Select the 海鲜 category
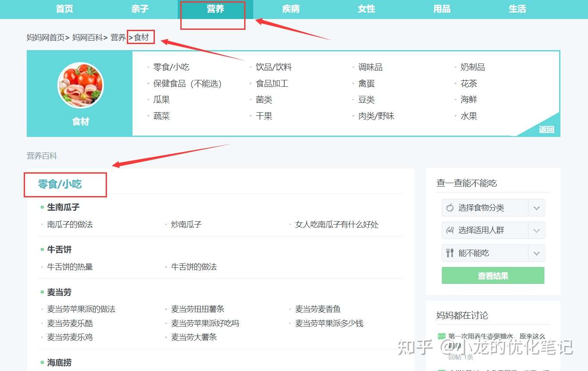Screen dimensions: 588x371 pyautogui.click(x=469, y=99)
